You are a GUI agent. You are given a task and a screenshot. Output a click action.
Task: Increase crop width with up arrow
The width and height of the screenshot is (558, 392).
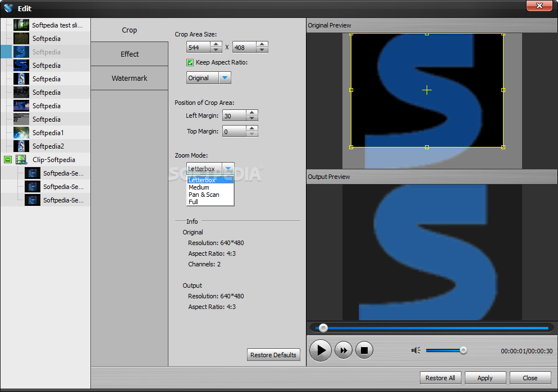pyautogui.click(x=216, y=44)
